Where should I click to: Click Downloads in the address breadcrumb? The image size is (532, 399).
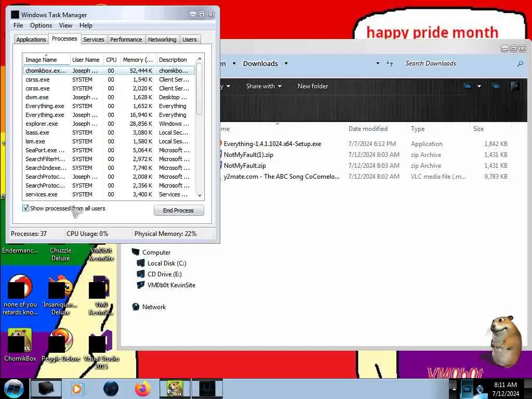point(260,63)
